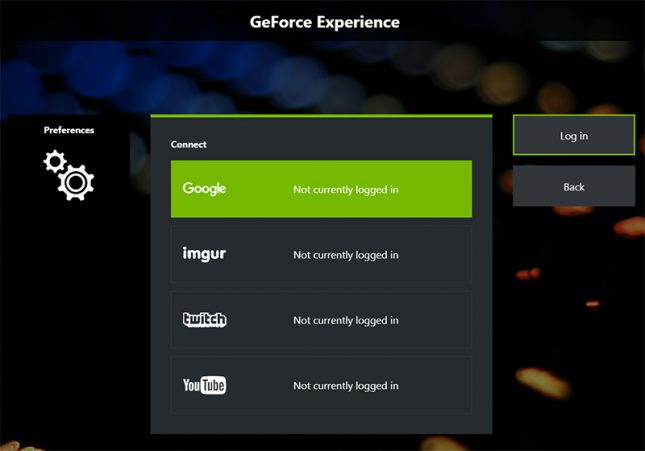Select imgur's 'Not currently logged in' status
Screen dimensions: 645x451
tap(346, 255)
